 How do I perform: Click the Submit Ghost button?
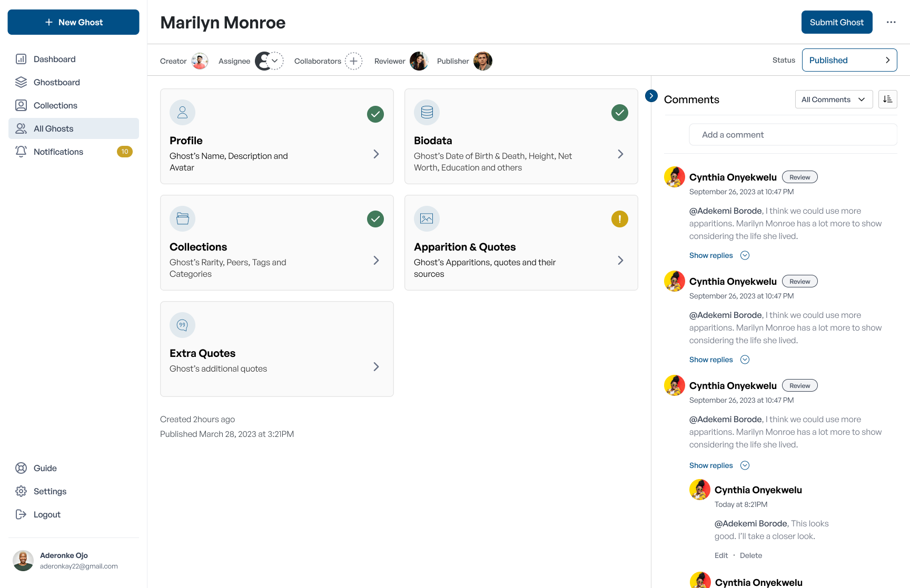coord(837,22)
